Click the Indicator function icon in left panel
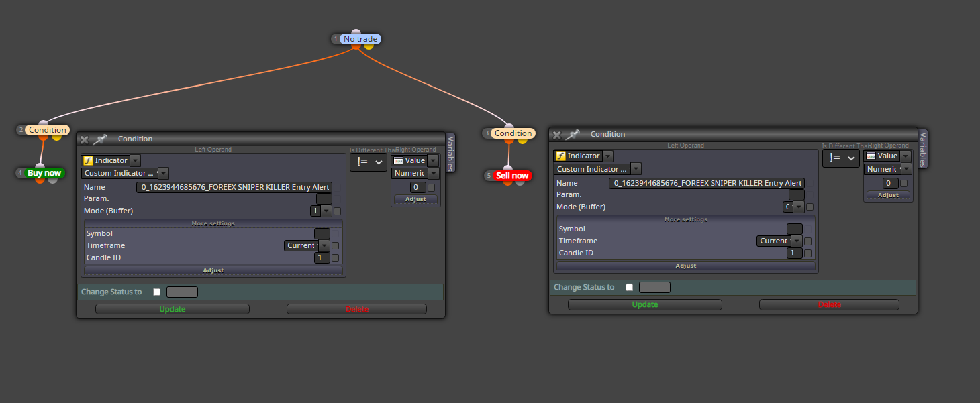Viewport: 980px width, 403px height. click(87, 161)
